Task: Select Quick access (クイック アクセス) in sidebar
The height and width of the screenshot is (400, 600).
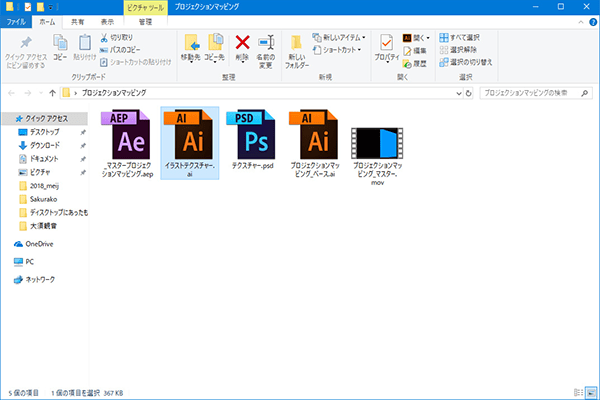Action: click(x=45, y=119)
